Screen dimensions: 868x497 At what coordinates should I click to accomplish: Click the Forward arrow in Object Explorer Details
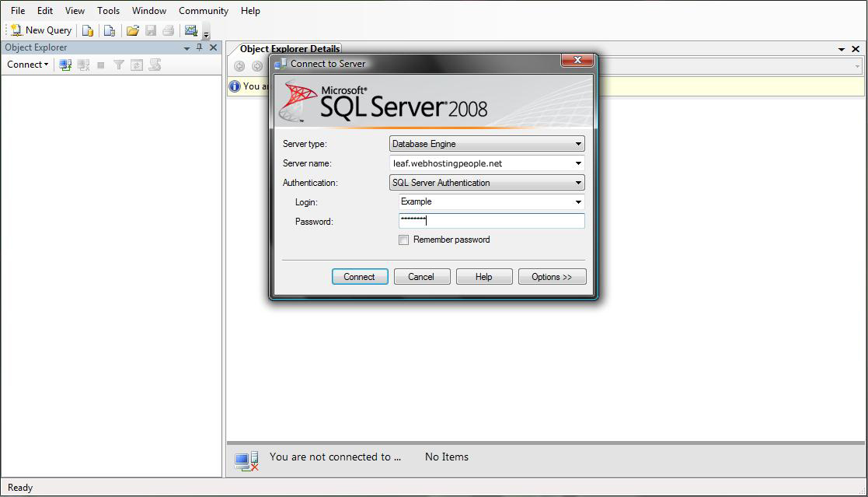pos(257,66)
